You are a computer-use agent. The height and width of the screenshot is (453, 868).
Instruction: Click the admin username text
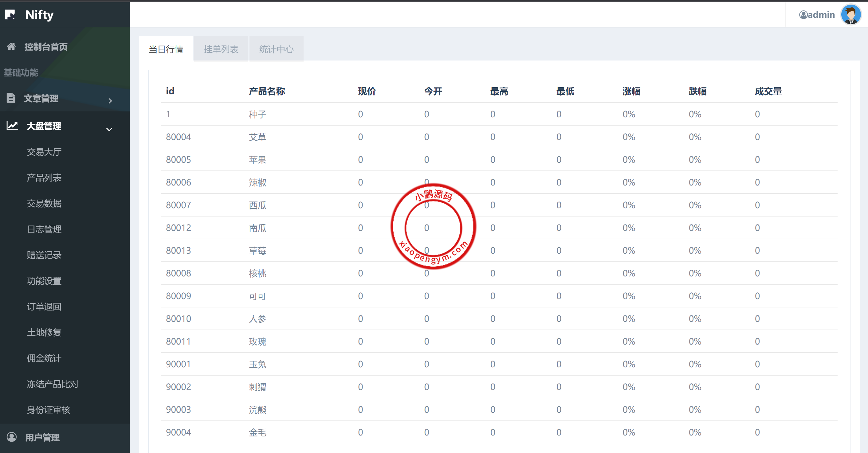(821, 15)
